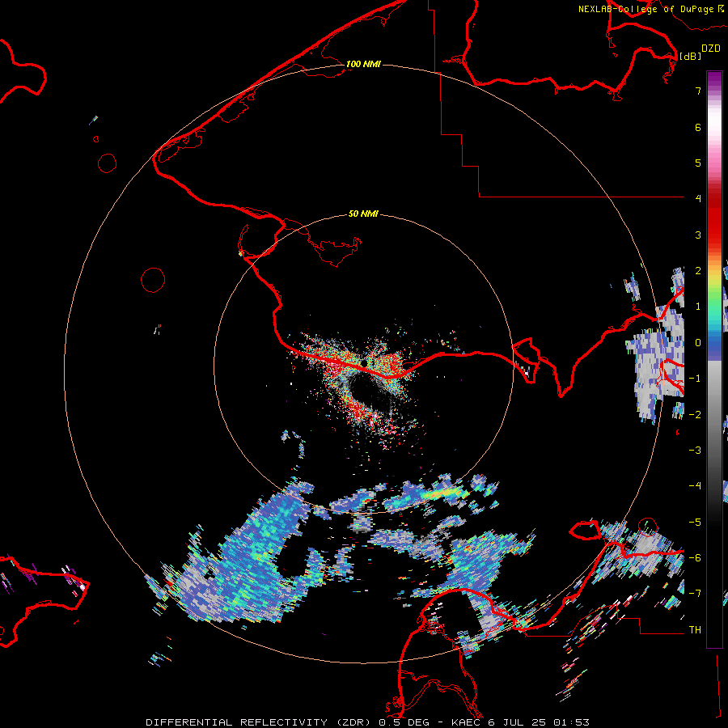Click the 5 value on color scale

pyautogui.click(x=698, y=163)
